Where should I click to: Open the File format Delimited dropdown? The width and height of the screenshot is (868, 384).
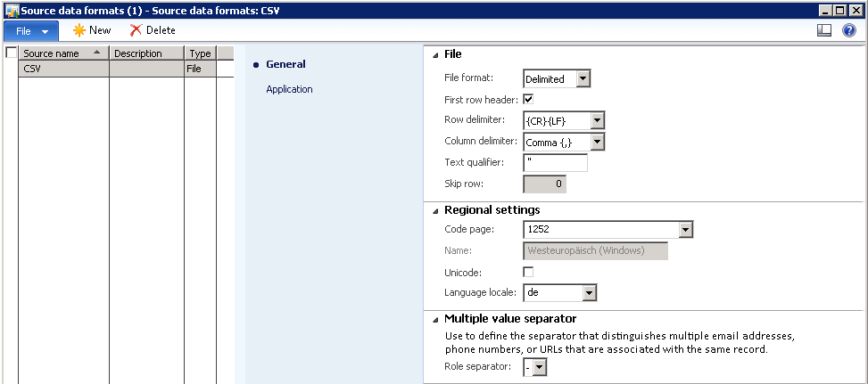click(x=583, y=79)
